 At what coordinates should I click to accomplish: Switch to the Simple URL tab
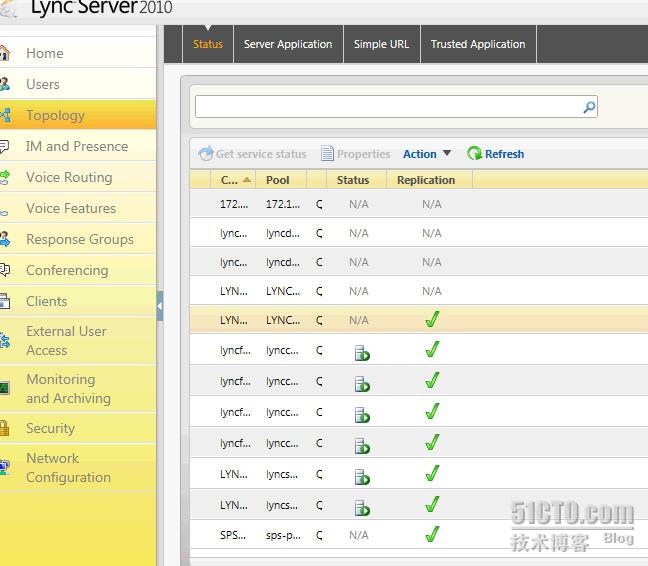(381, 44)
